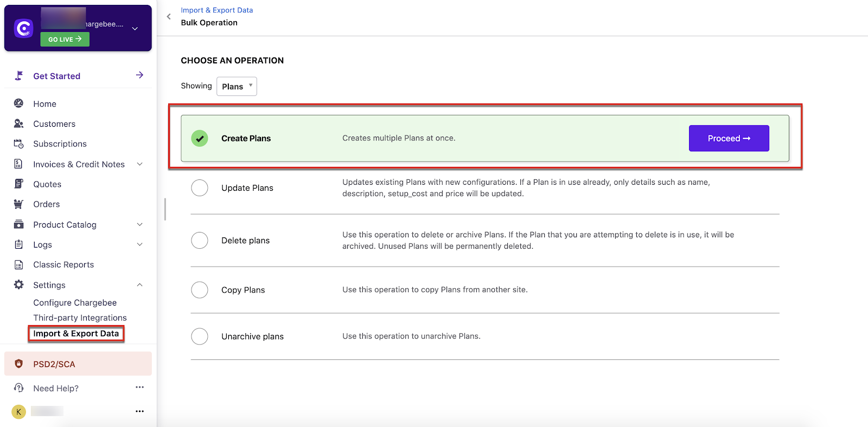Click the Home dashboard icon in sidebar
868x427 pixels.
click(18, 103)
